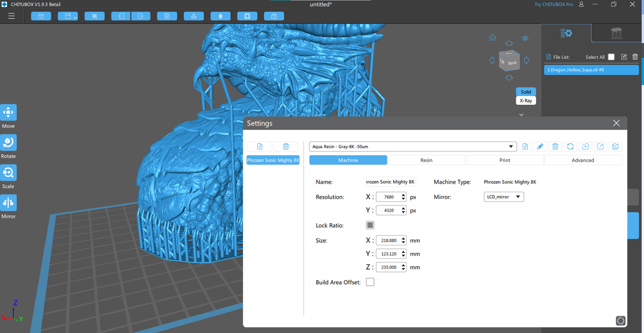Rotate view right with the right arrow
Viewport: 644px width, 333px height.
coord(526,60)
